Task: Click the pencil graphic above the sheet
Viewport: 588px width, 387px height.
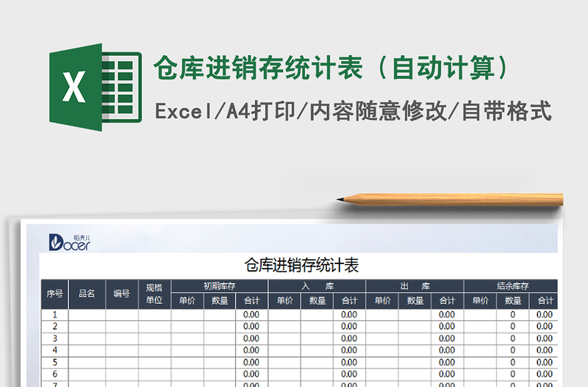Action: 450,199
